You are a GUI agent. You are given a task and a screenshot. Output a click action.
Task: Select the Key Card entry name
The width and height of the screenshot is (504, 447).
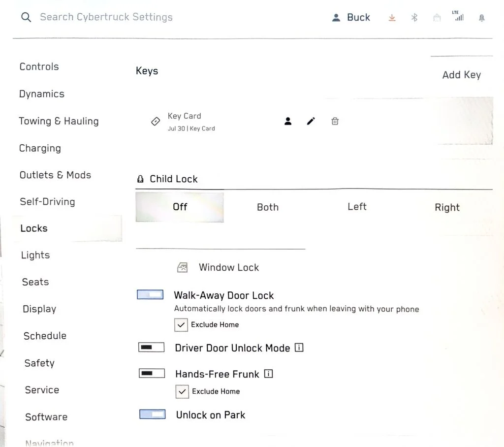point(185,116)
